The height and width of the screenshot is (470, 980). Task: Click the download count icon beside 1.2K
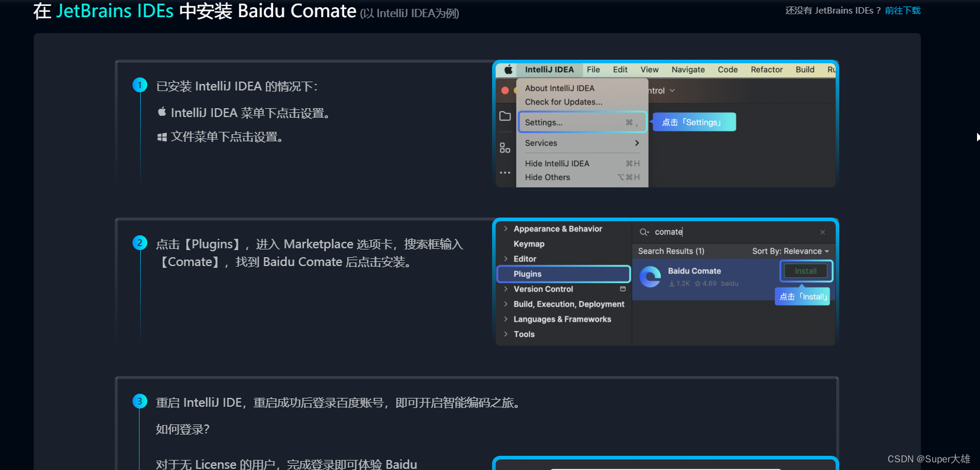pos(672,284)
